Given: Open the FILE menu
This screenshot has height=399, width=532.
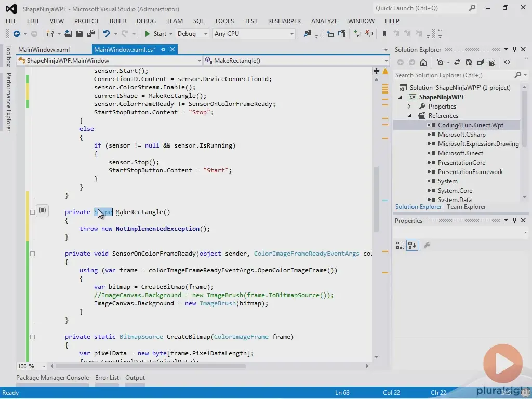Looking at the screenshot, I should tap(11, 21).
